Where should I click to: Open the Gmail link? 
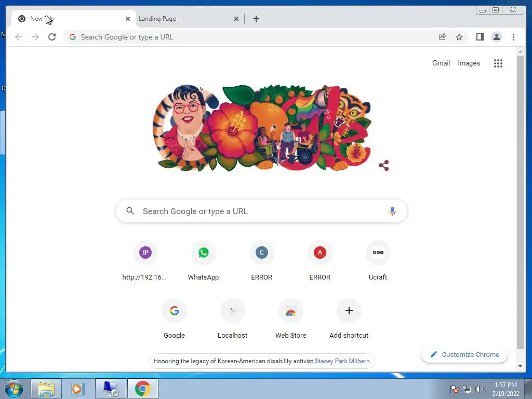coord(441,63)
